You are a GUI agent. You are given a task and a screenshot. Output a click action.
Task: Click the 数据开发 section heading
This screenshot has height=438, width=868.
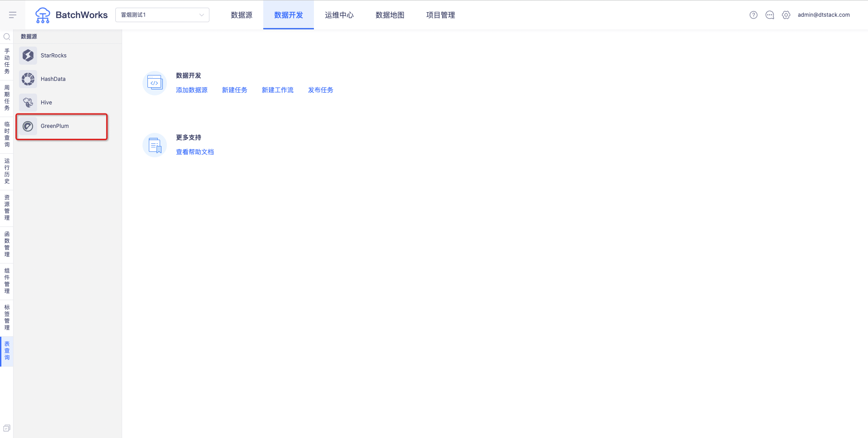coord(189,75)
